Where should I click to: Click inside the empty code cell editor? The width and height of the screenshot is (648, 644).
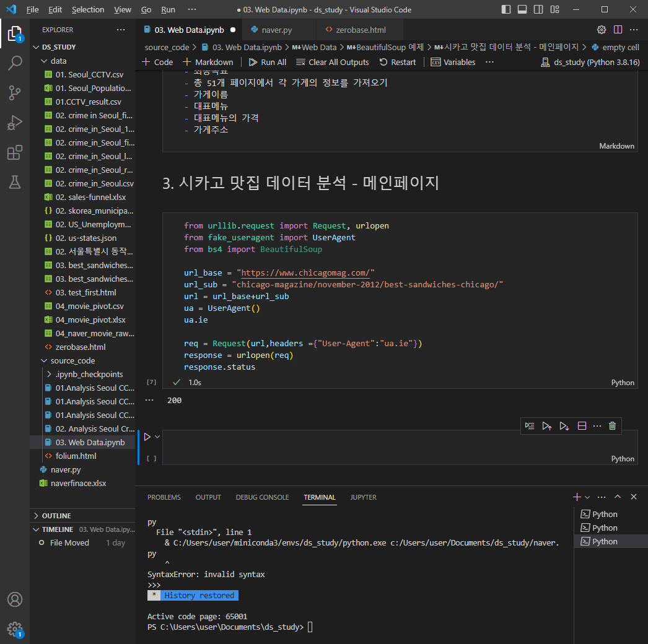pyautogui.click(x=400, y=447)
